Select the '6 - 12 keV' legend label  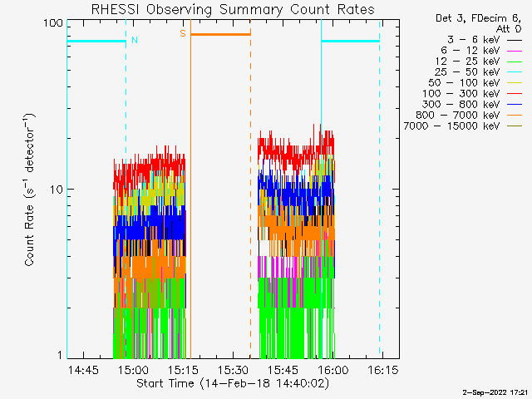[x=470, y=51]
